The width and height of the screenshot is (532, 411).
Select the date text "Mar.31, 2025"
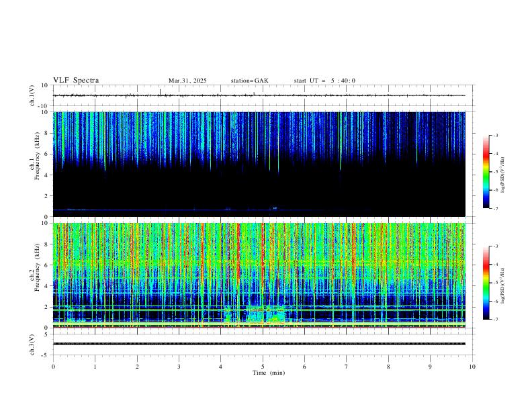pyautogui.click(x=187, y=81)
